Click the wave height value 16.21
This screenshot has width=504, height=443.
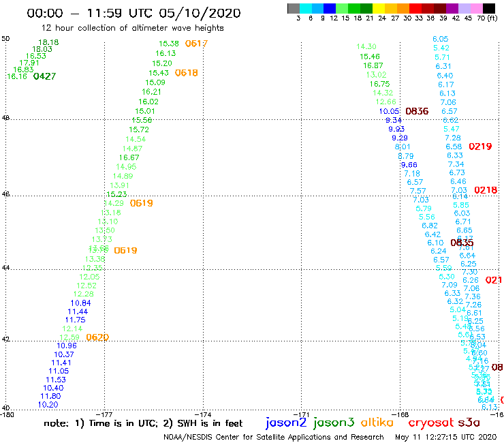tap(151, 92)
